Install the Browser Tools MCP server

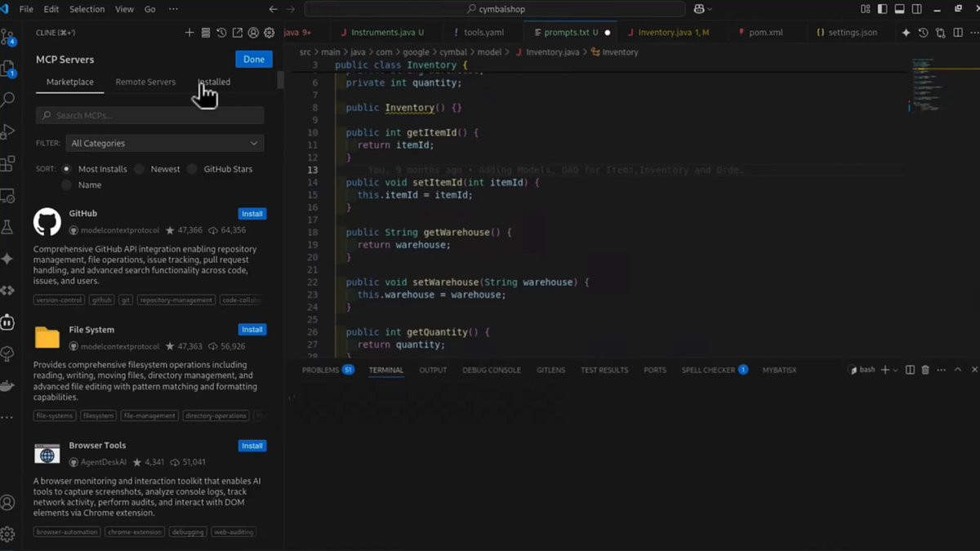[x=252, y=446]
